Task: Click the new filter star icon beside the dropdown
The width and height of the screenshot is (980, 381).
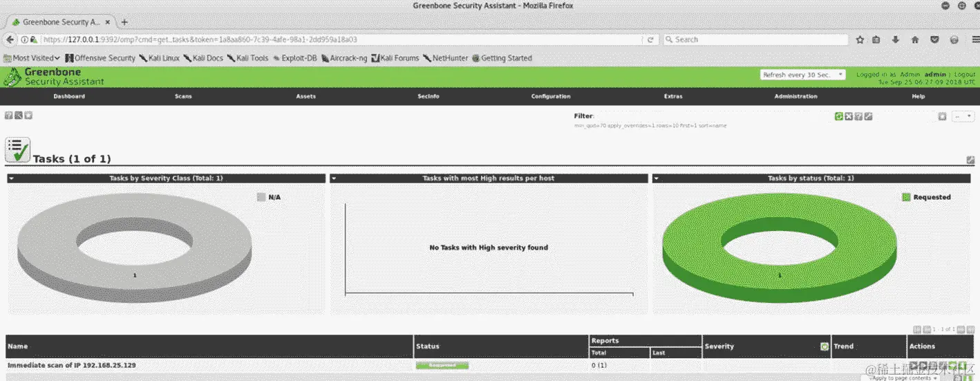Action: tap(942, 116)
